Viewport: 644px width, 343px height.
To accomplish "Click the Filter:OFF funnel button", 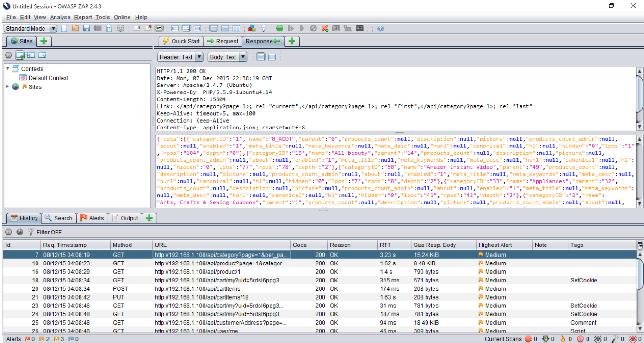I will tap(44, 232).
